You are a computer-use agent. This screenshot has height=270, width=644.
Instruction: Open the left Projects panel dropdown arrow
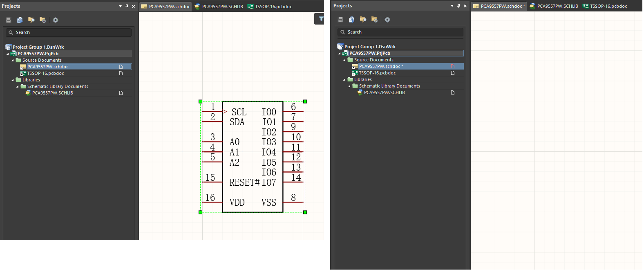point(120,6)
